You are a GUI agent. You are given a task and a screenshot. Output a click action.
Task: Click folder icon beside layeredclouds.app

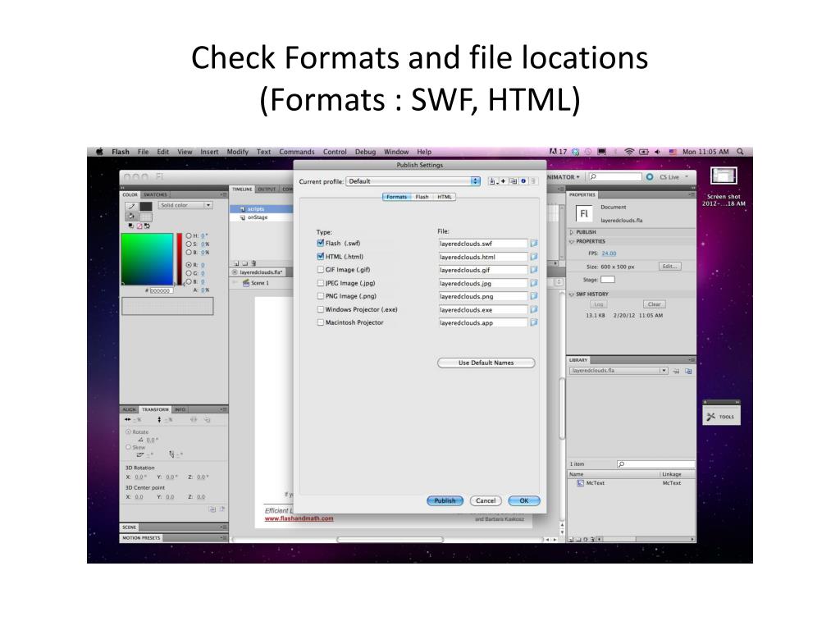click(x=533, y=322)
